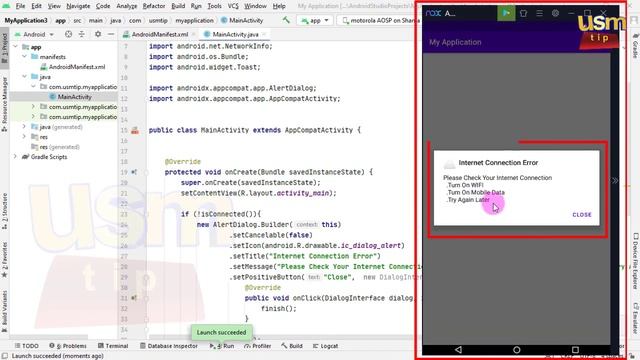Click the myapplication breadcrumb in navigation bar
The height and width of the screenshot is (360, 640).
[x=194, y=20]
